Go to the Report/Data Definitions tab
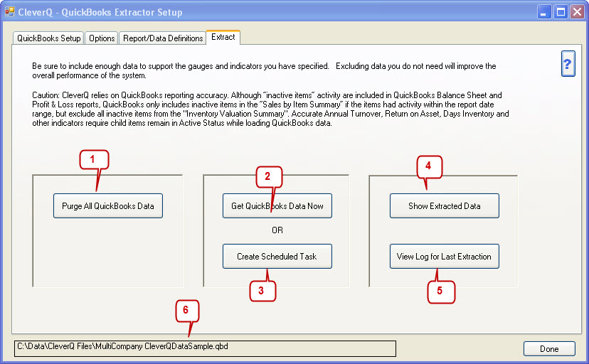589x364 pixels. [x=161, y=38]
